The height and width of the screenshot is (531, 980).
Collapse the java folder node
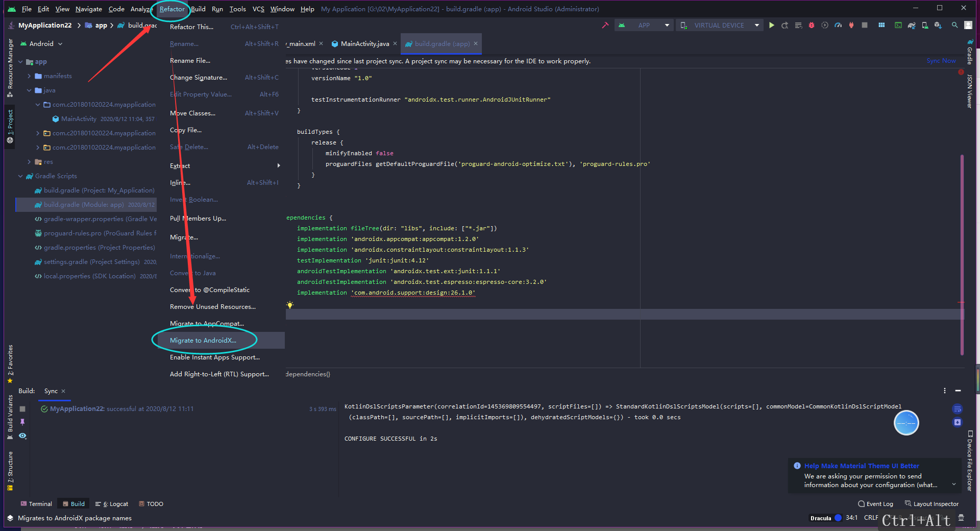click(29, 90)
